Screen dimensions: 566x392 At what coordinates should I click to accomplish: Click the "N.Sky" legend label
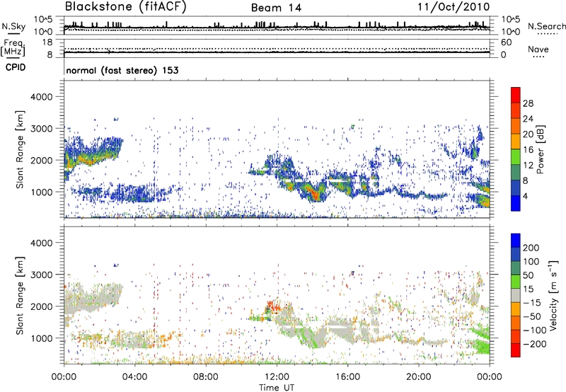[13, 26]
